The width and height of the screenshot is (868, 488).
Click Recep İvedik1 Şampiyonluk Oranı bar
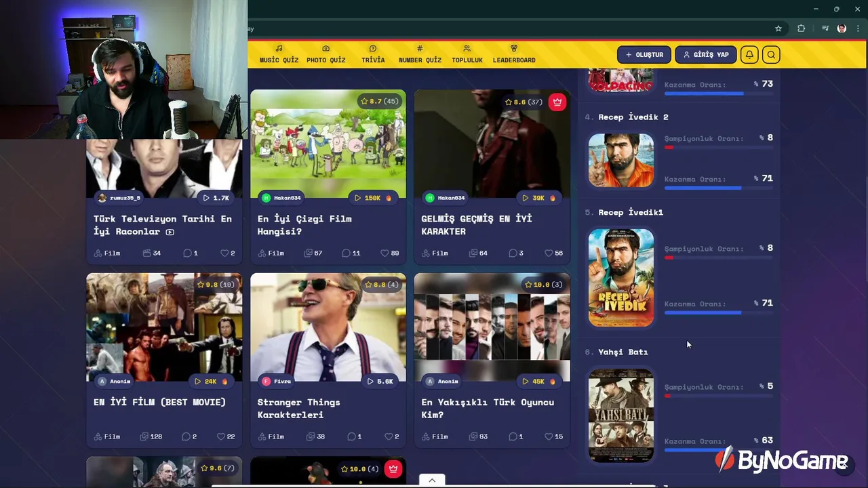tap(718, 258)
